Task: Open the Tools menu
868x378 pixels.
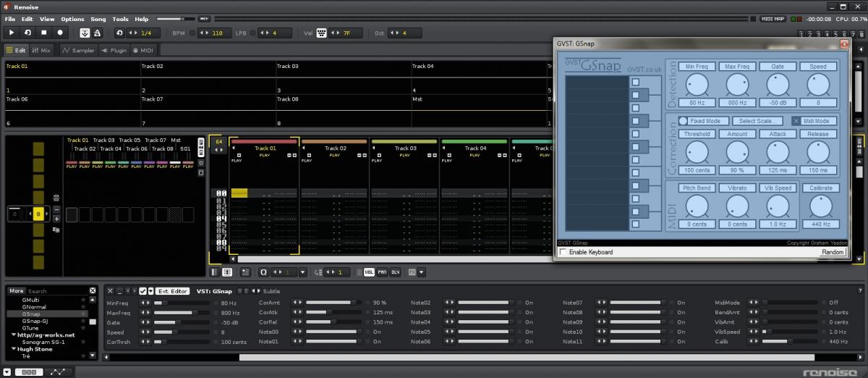Action: (x=120, y=19)
